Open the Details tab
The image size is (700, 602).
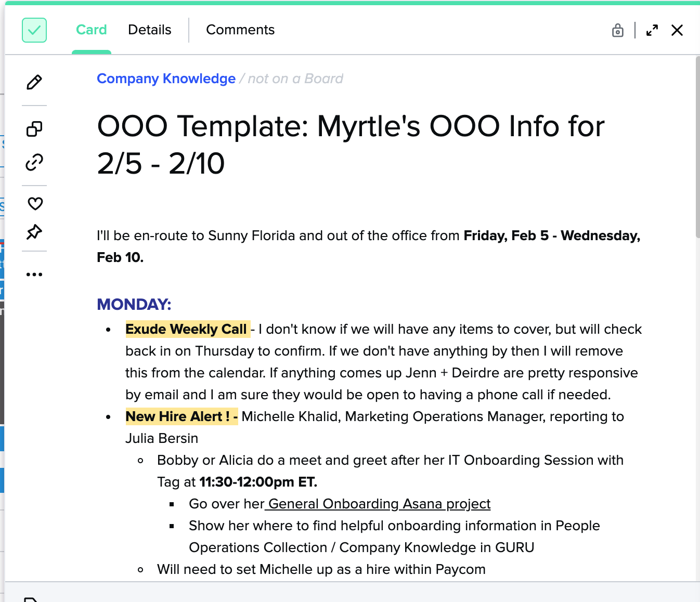click(x=149, y=30)
